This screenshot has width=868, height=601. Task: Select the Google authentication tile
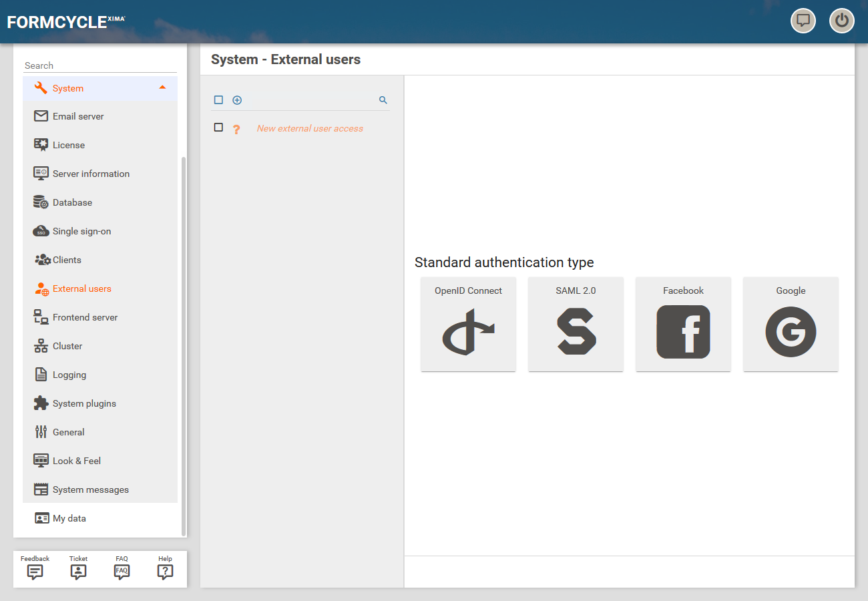791,325
